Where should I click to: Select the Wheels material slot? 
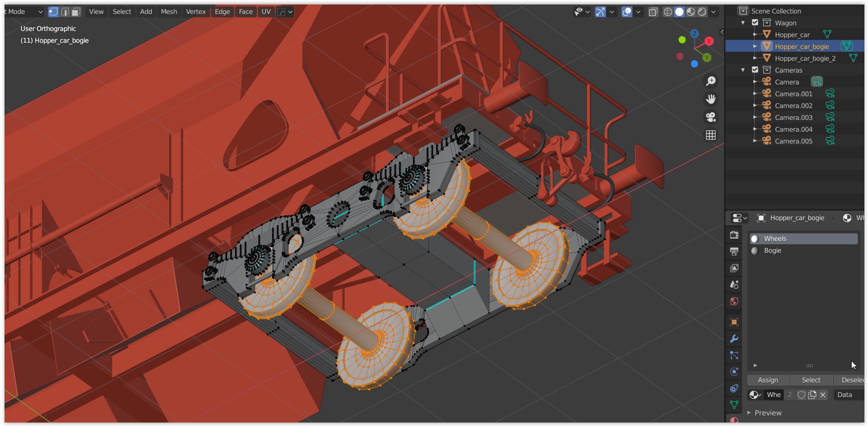coord(803,238)
